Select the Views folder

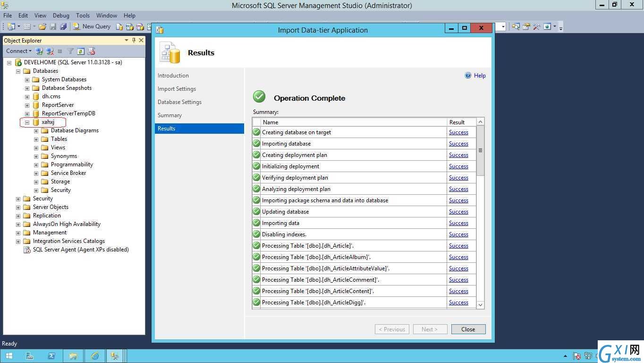(x=58, y=147)
